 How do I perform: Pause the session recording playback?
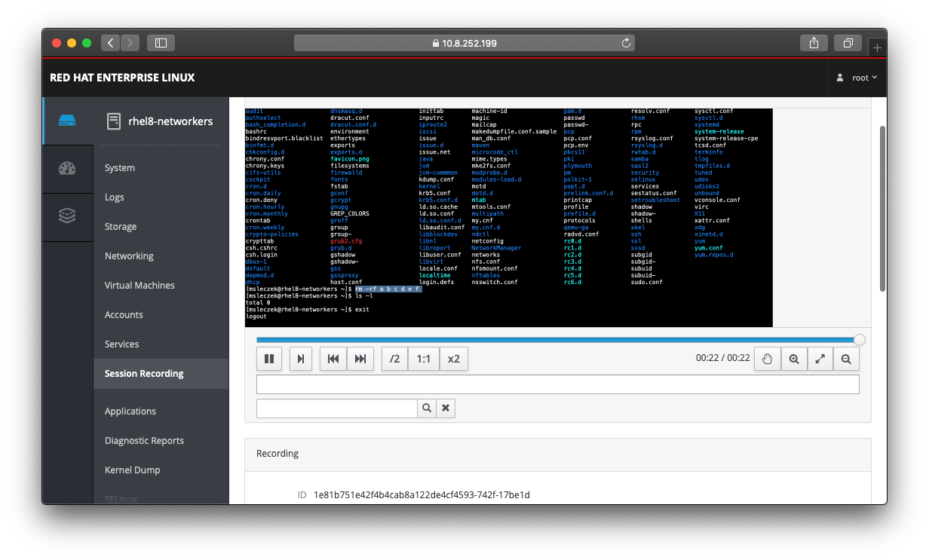pyautogui.click(x=269, y=359)
